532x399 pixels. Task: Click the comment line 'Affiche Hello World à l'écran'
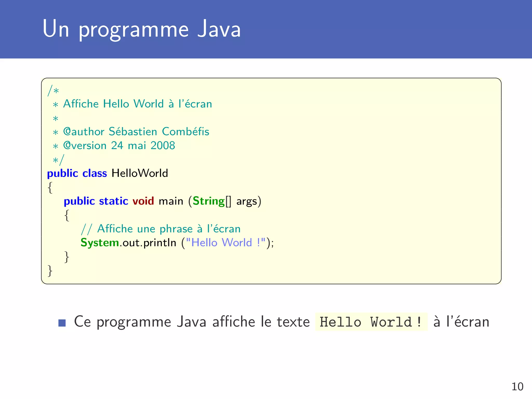[138, 104]
